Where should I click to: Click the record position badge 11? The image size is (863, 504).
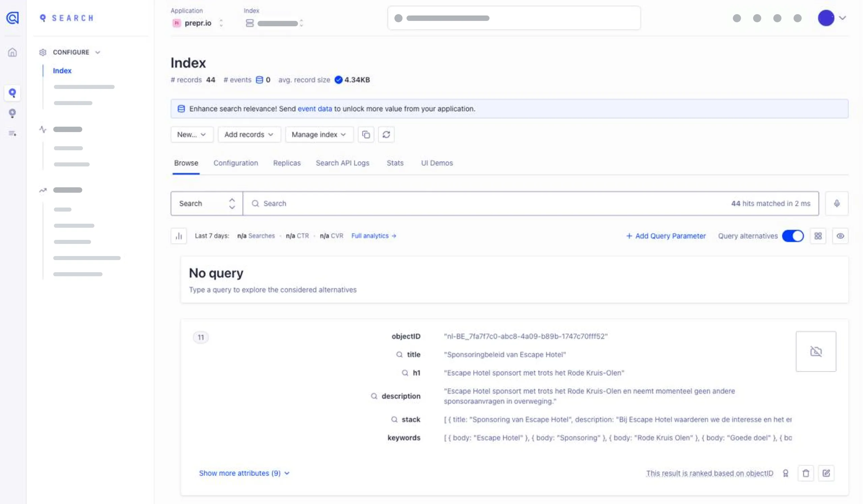[x=201, y=337]
